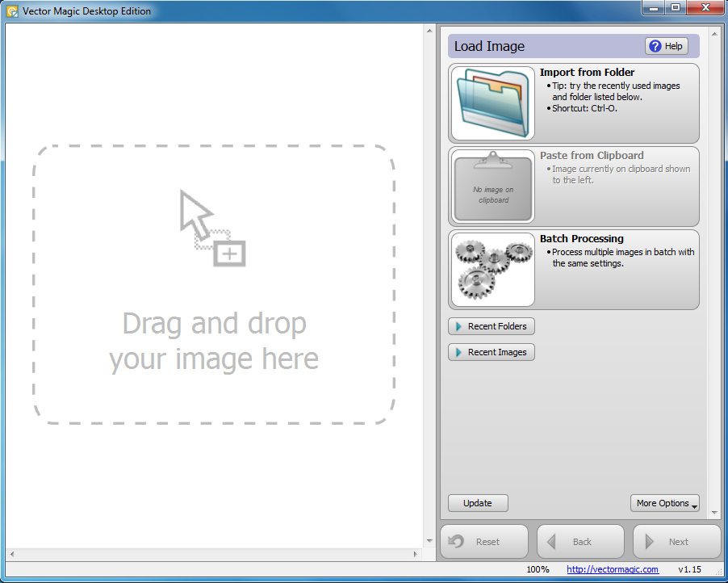This screenshot has width=728, height=583.
Task: Open the More Options dropdown
Action: (x=665, y=503)
